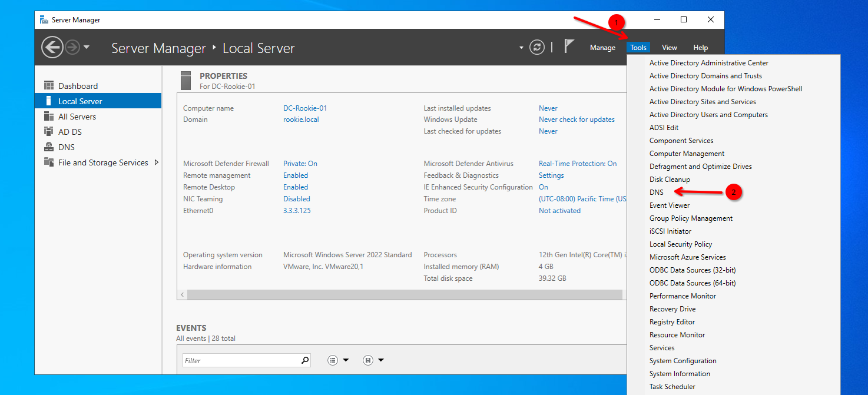
Task: Open the events list options dropdown
Action: coord(338,360)
